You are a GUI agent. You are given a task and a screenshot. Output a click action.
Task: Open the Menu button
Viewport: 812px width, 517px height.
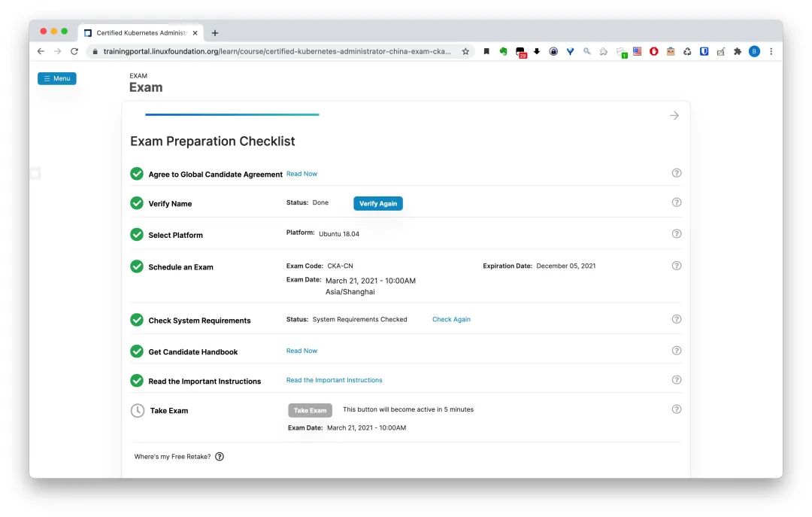(57, 78)
